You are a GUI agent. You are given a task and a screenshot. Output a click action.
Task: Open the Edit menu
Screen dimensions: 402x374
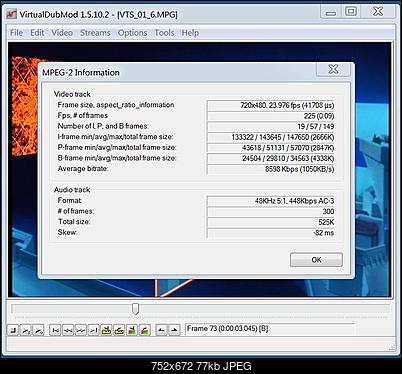click(37, 33)
